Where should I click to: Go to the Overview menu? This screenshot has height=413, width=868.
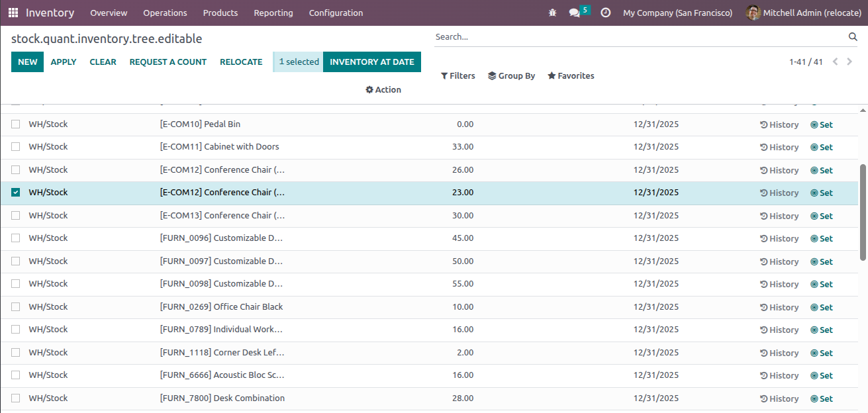click(x=109, y=13)
